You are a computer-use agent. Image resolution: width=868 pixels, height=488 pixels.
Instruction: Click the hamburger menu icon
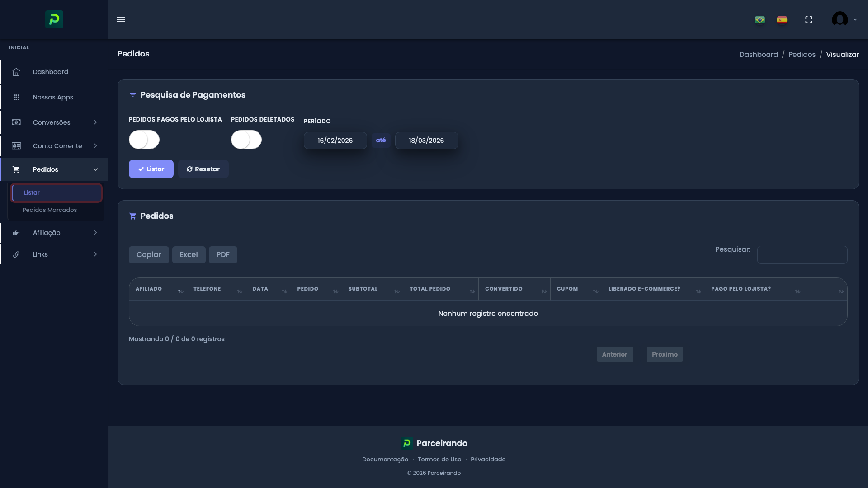pyautogui.click(x=121, y=19)
